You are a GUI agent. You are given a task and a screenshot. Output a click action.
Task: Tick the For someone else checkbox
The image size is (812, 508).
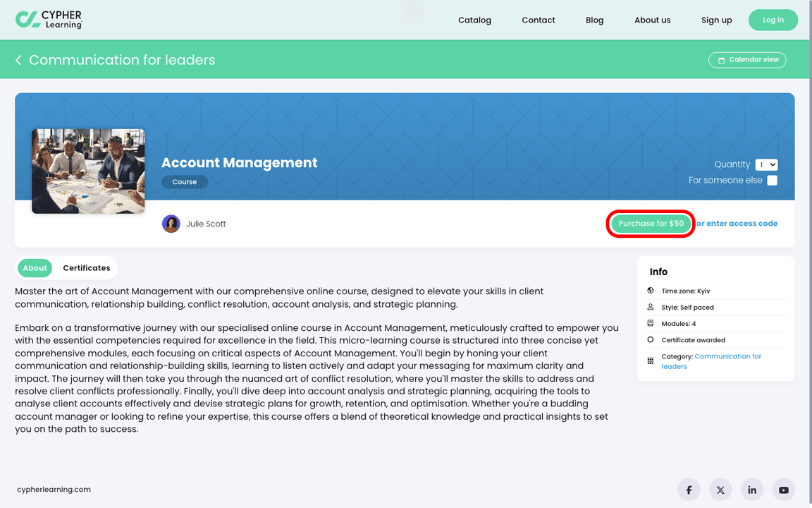click(772, 181)
